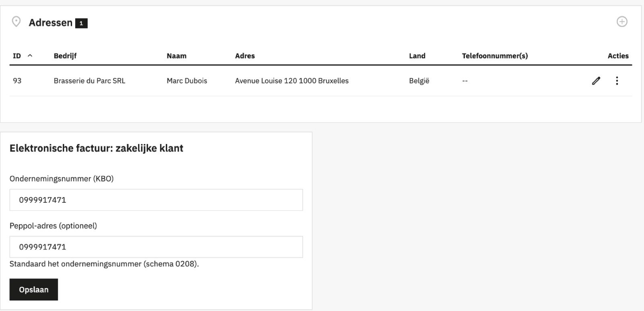Click the schema 0208 hint text

[104, 264]
